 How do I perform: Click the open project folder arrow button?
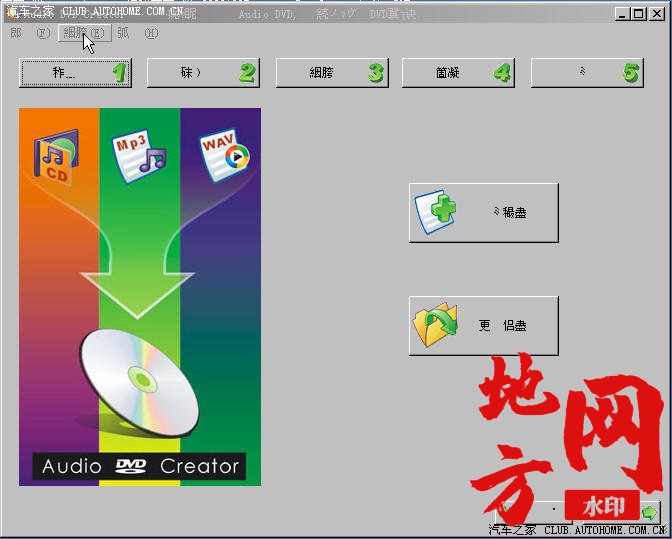point(484,326)
